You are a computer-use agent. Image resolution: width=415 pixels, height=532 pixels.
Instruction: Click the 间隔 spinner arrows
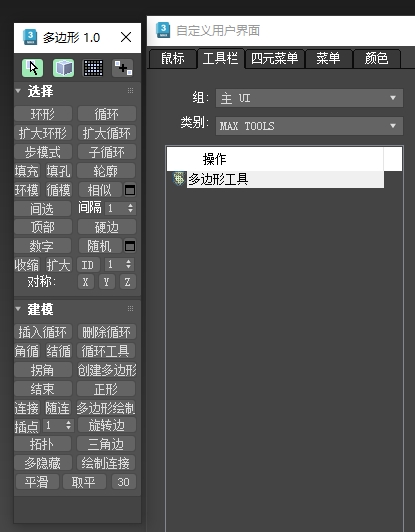click(131, 208)
